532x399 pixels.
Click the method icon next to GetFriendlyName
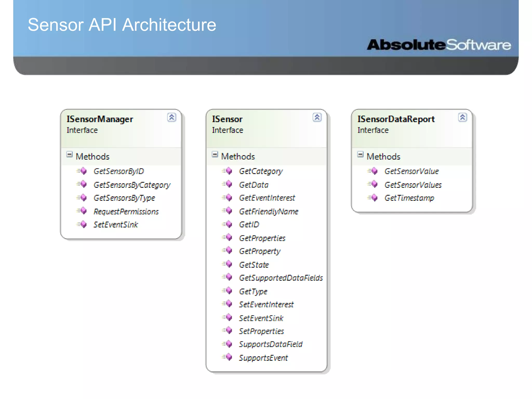(x=228, y=211)
